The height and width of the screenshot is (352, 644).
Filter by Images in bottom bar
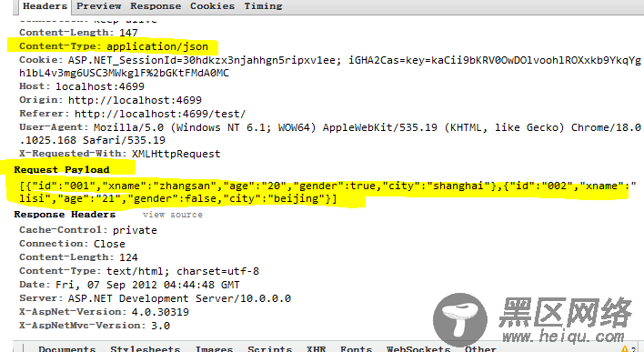click(x=214, y=348)
